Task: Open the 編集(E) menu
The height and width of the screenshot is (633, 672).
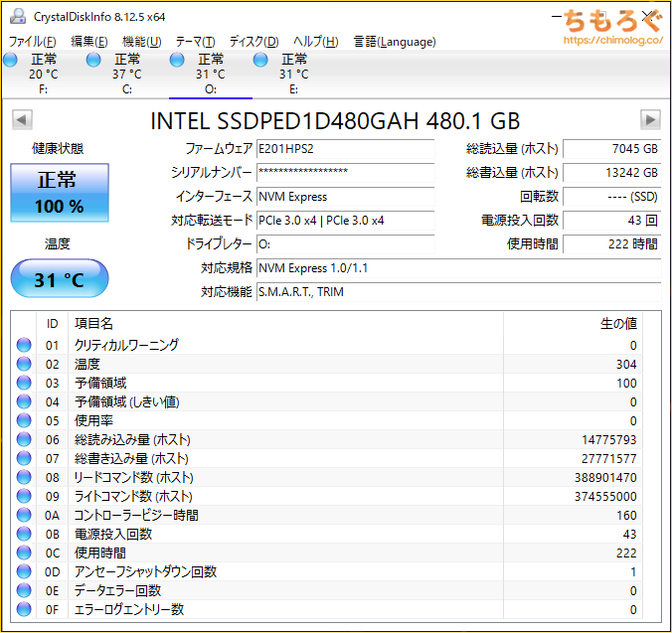Action: [x=89, y=42]
